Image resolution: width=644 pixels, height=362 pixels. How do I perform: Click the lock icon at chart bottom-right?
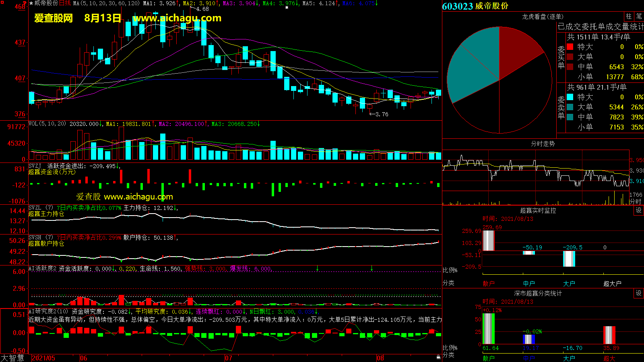[x=438, y=357]
